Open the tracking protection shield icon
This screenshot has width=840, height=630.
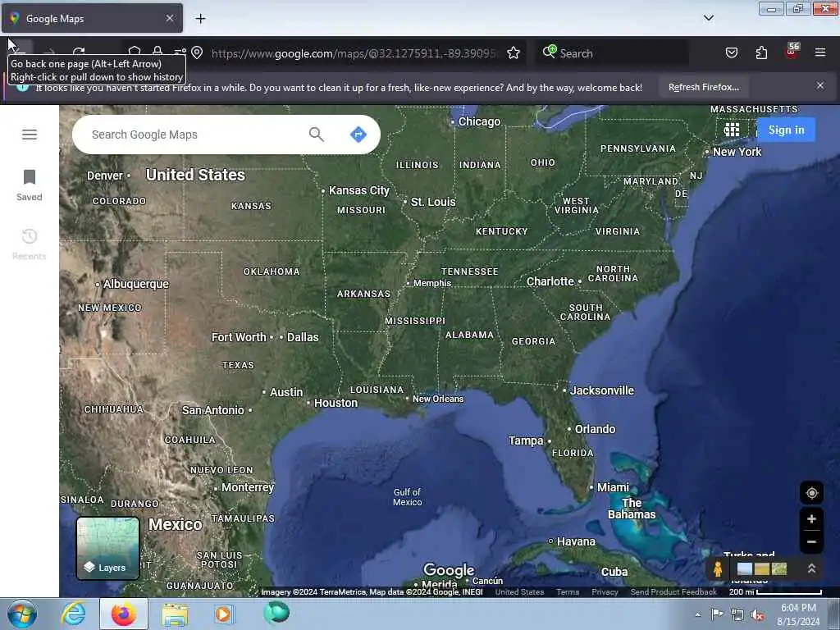(135, 52)
